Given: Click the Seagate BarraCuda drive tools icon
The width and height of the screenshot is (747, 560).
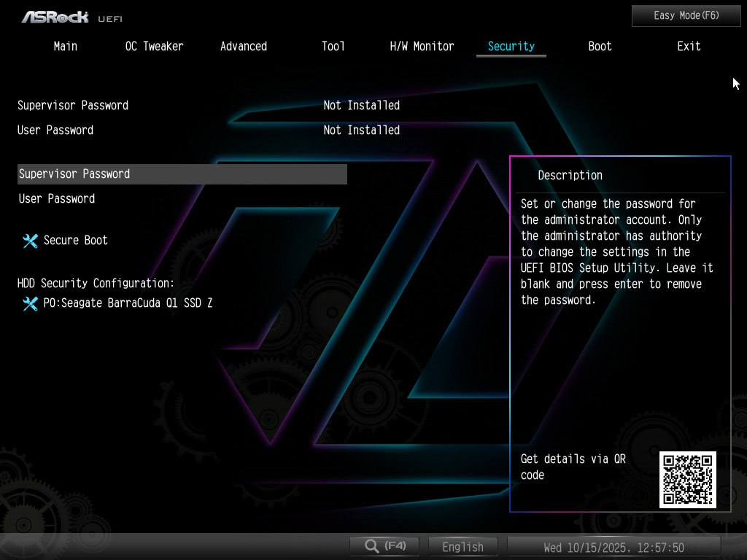Looking at the screenshot, I should 30,303.
